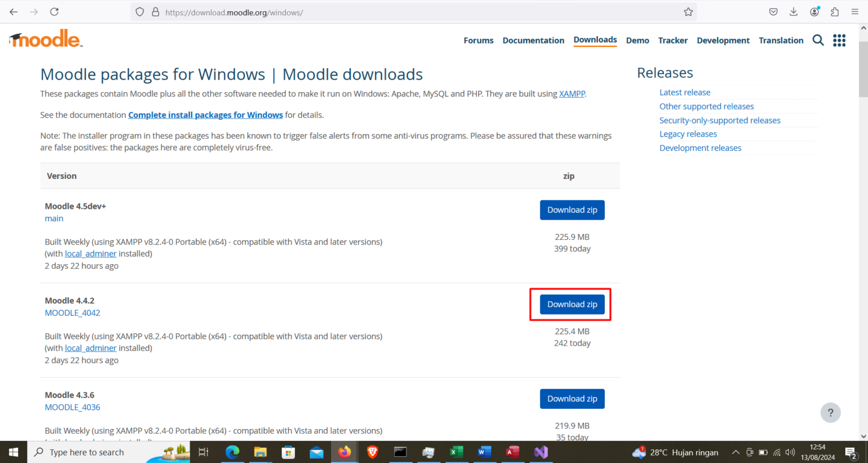Open the site search magnifier icon
Screen dimensions: 868x463
(x=818, y=40)
